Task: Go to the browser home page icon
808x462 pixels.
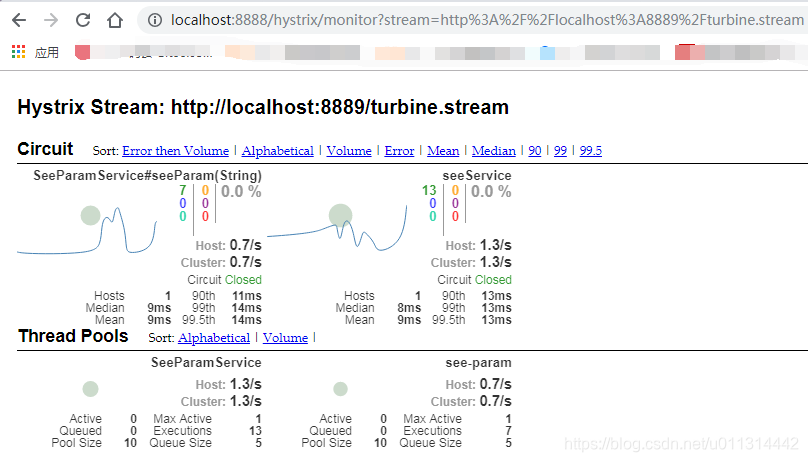Action: pyautogui.click(x=115, y=20)
